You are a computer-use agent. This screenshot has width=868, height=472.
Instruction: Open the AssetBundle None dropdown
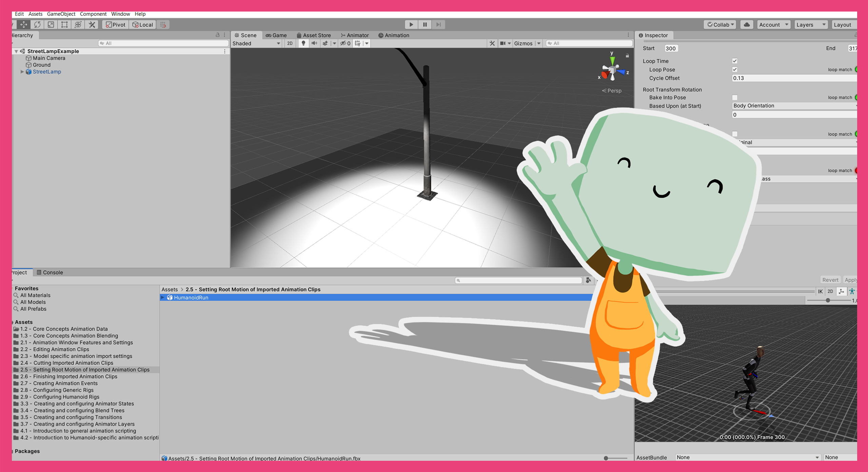coord(748,457)
